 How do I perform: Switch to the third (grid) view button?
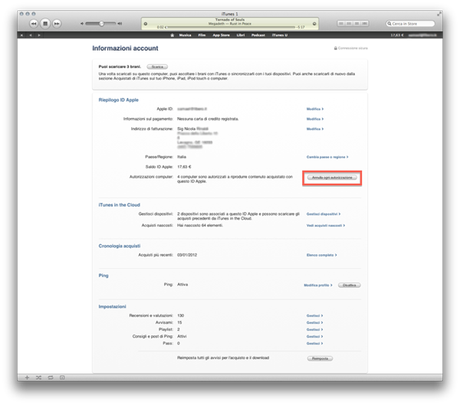(357, 24)
